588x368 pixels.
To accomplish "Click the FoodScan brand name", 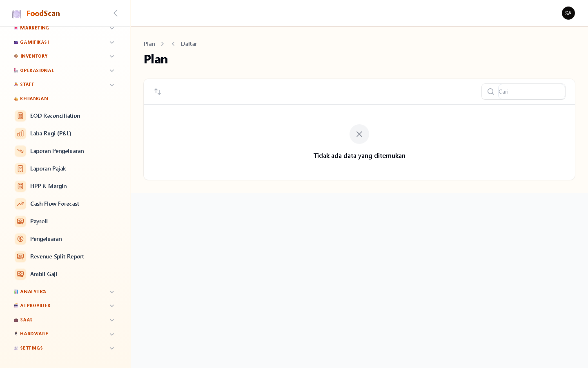I will pyautogui.click(x=43, y=13).
